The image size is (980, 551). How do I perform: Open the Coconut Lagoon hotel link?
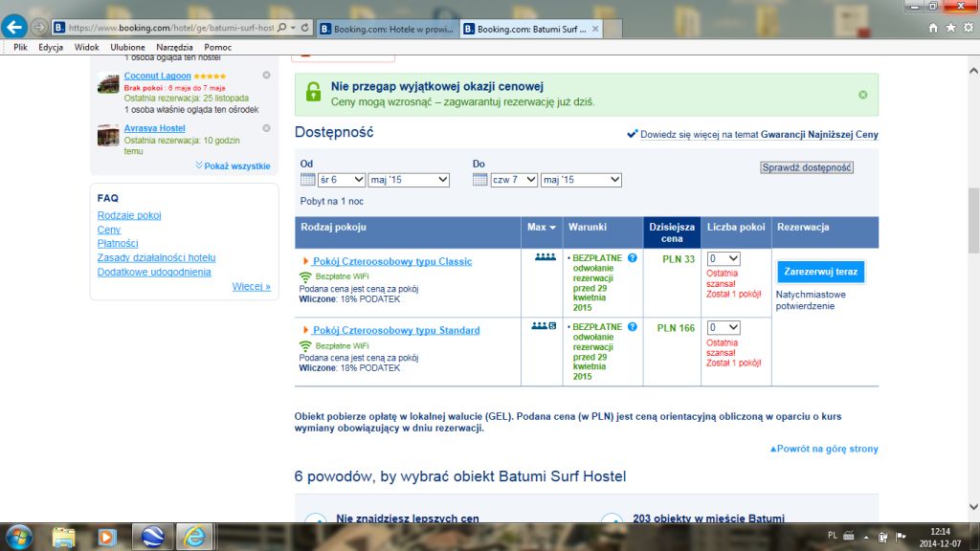tap(158, 76)
